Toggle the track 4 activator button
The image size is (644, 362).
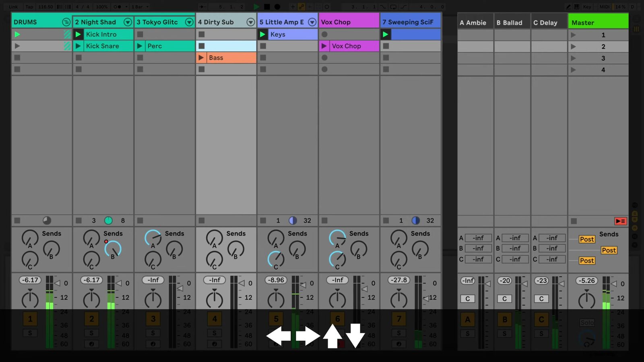click(x=215, y=319)
